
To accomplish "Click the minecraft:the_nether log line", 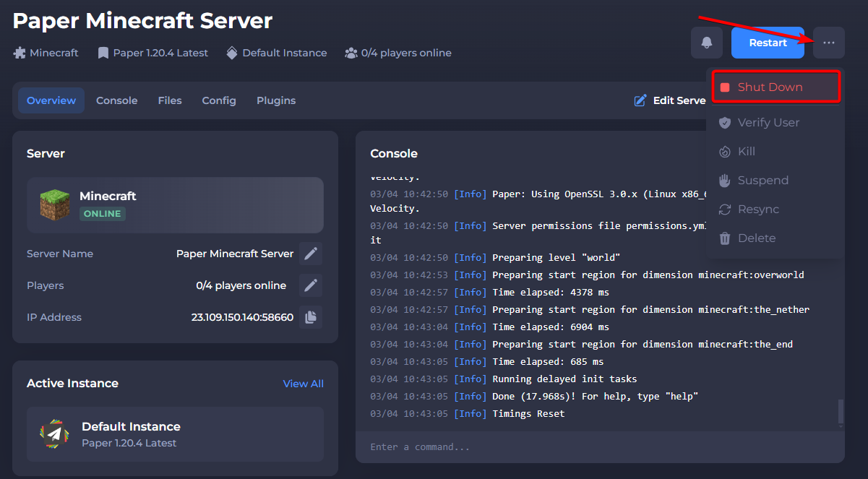I will tap(590, 310).
